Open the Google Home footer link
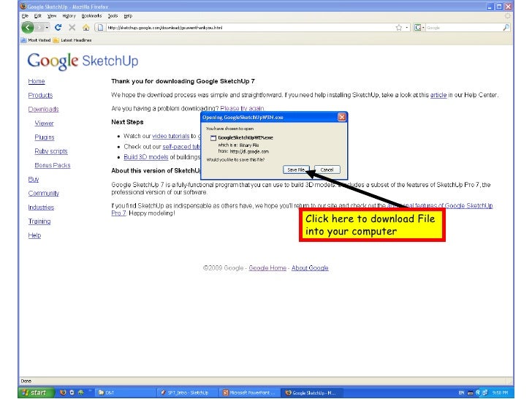The image size is (532, 399). [x=267, y=268]
